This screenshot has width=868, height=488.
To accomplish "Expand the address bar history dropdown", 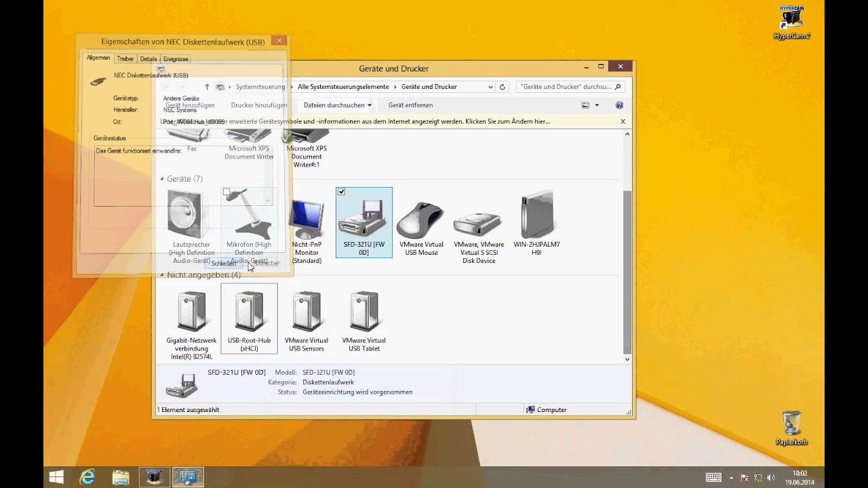I will tap(490, 87).
